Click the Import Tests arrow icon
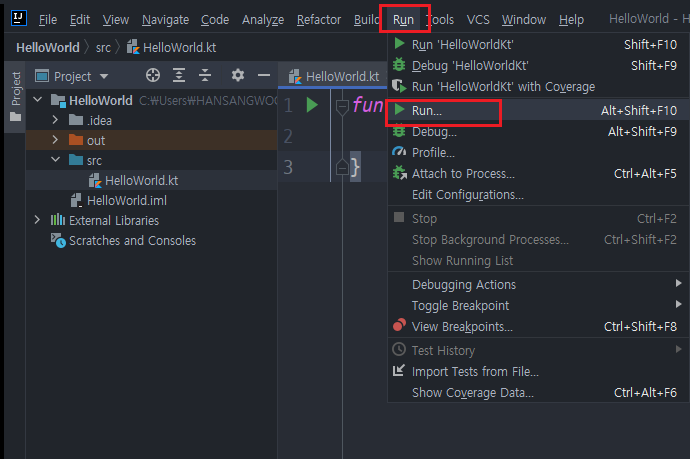Viewport: 690px width, 459px height. (398, 371)
